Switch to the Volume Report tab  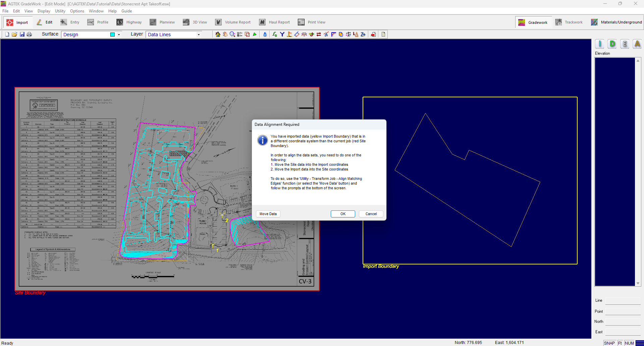(x=233, y=22)
